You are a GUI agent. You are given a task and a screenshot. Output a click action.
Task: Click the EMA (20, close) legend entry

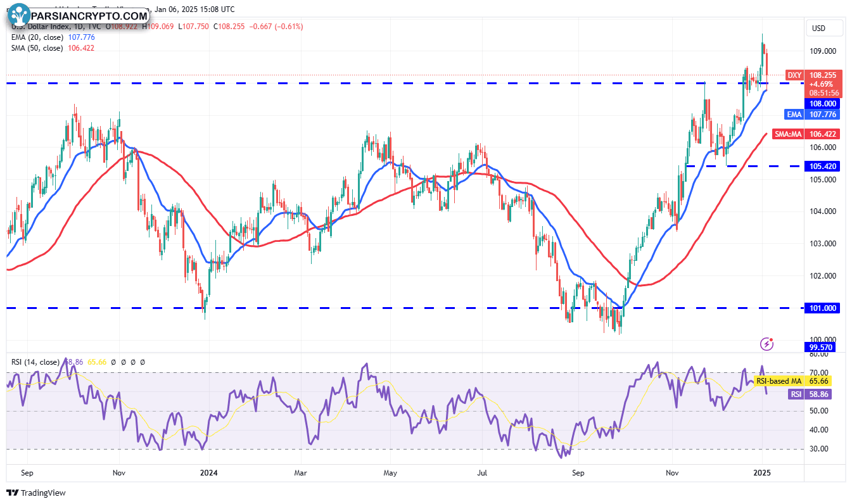coord(38,37)
